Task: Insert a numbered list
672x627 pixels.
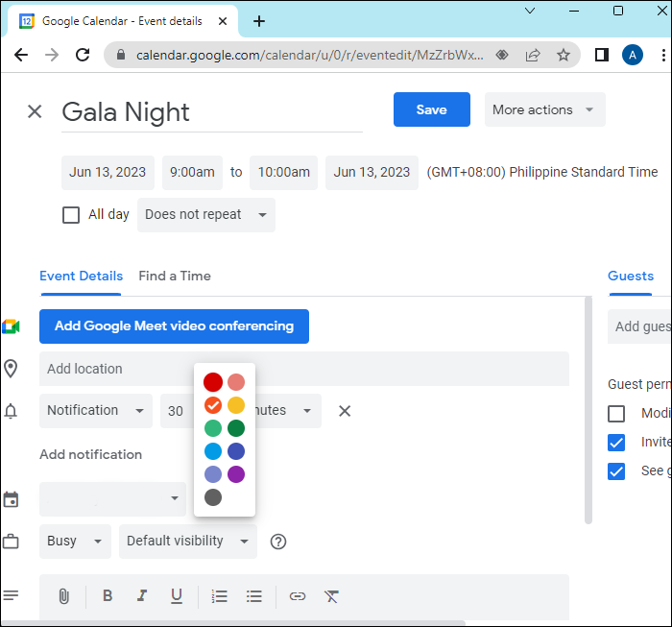Action: pyautogui.click(x=220, y=596)
